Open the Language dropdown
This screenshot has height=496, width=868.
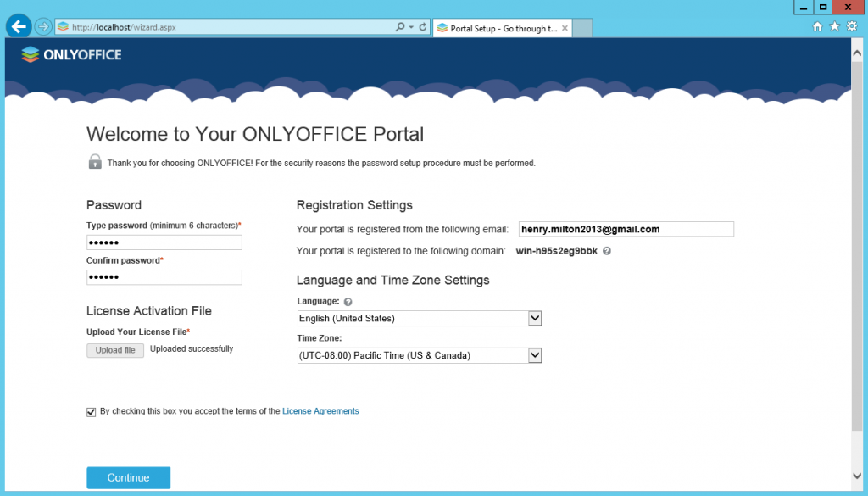click(420, 318)
